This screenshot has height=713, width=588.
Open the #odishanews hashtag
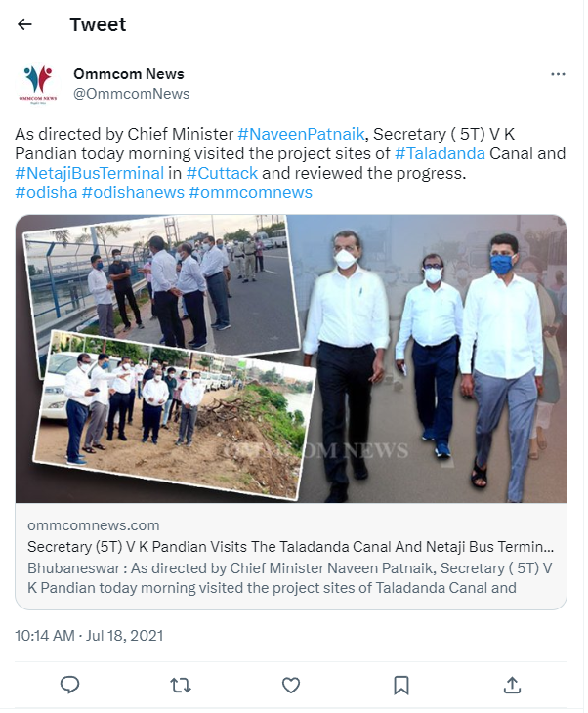pyautogui.click(x=133, y=192)
